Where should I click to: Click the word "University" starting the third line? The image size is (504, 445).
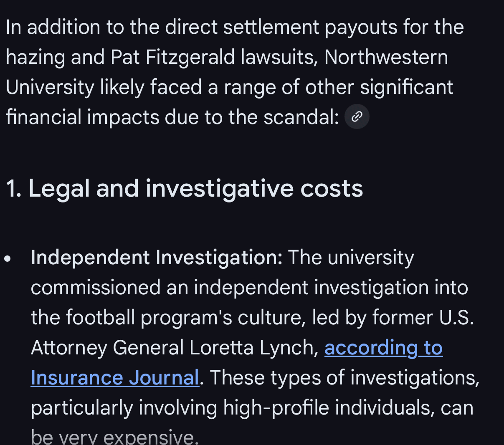point(50,87)
